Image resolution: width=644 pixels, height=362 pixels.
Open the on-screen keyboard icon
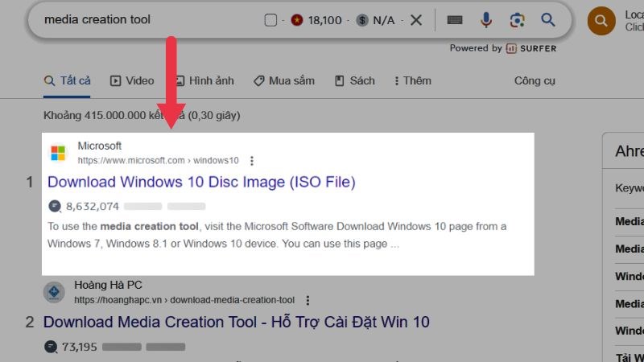455,20
